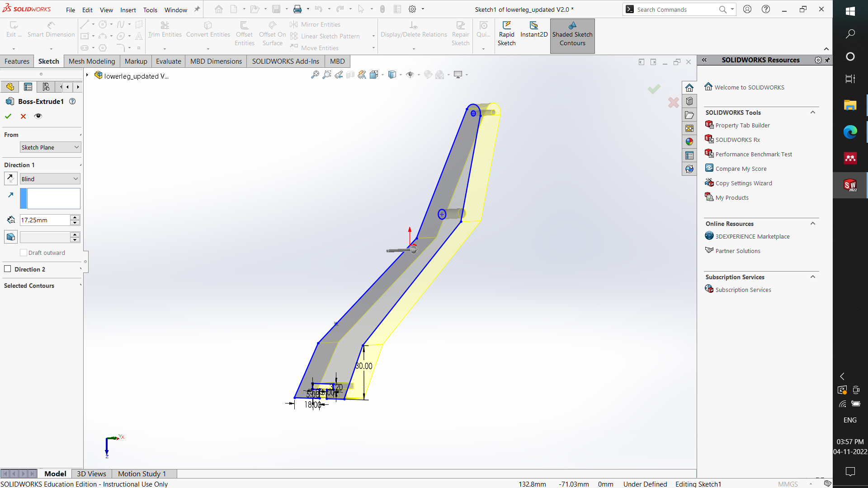This screenshot has width=868, height=488.
Task: Accept Boss-Extrude with green checkmark
Action: click(x=8, y=116)
